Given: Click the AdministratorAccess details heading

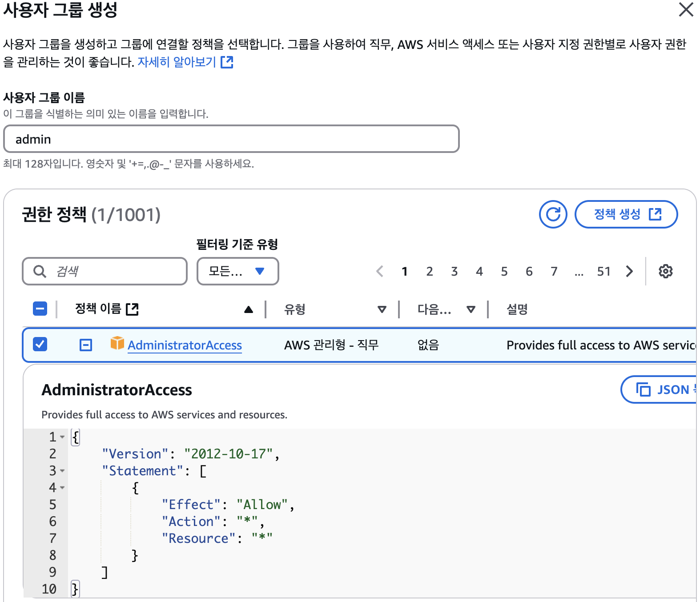Looking at the screenshot, I should 117,390.
